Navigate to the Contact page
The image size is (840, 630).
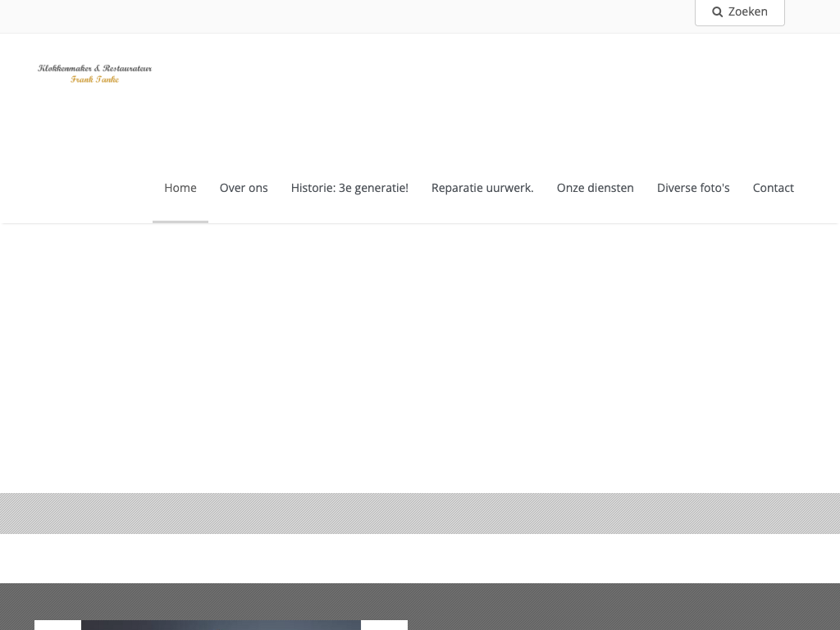[773, 188]
